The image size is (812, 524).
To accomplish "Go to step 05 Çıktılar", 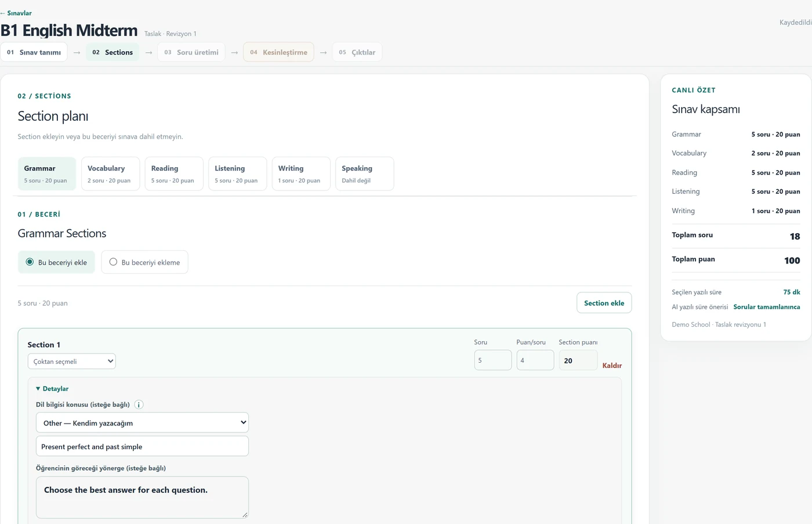I will 357,52.
